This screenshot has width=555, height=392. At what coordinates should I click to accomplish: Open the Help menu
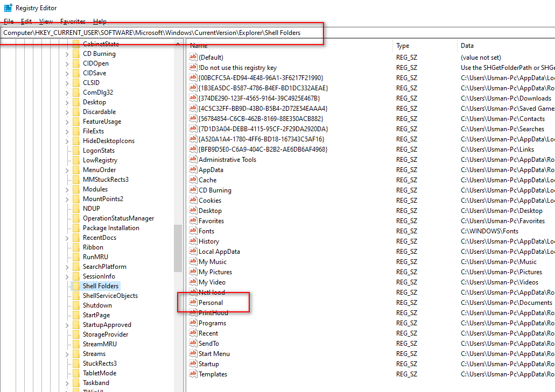click(x=100, y=21)
